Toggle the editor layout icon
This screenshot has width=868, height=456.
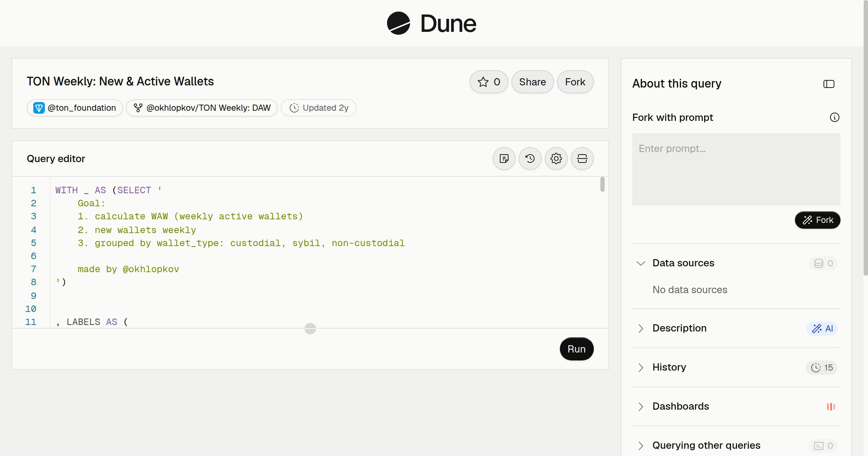582,159
